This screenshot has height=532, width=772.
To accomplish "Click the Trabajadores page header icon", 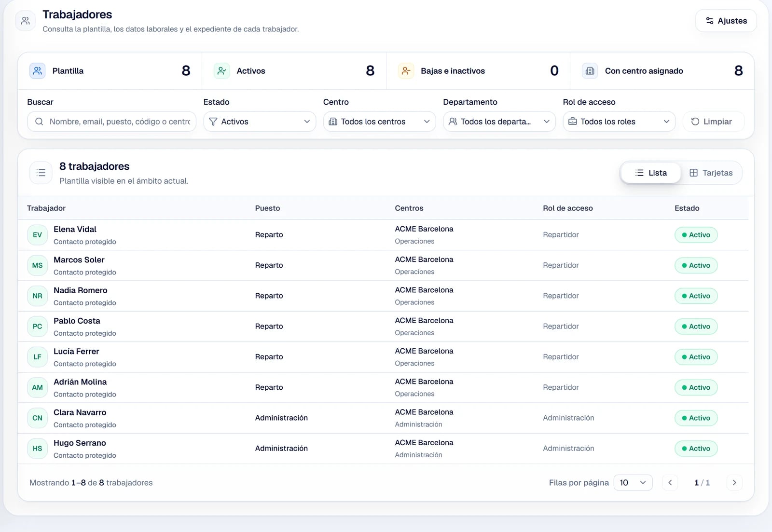I will point(26,21).
